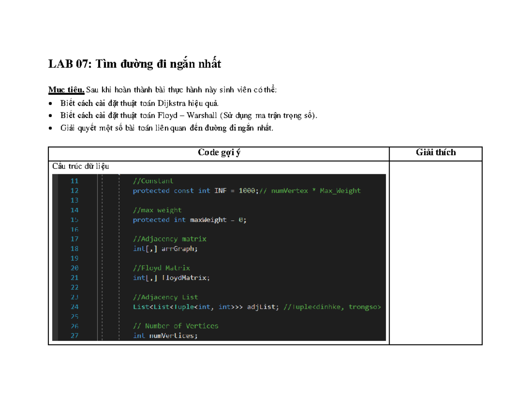The height and width of the screenshot is (411, 532).
Task: Click the Tuple<dinhke, trongso> comment
Action: pyautogui.click(x=332, y=307)
